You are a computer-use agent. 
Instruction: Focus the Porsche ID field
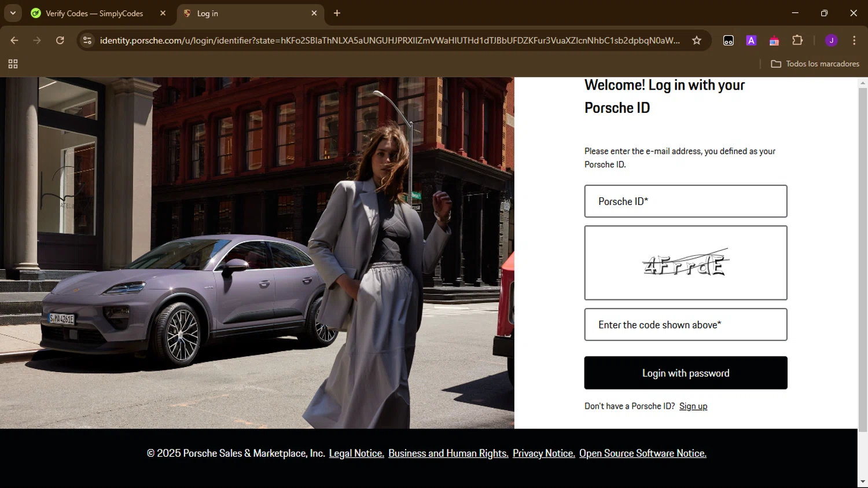click(686, 201)
